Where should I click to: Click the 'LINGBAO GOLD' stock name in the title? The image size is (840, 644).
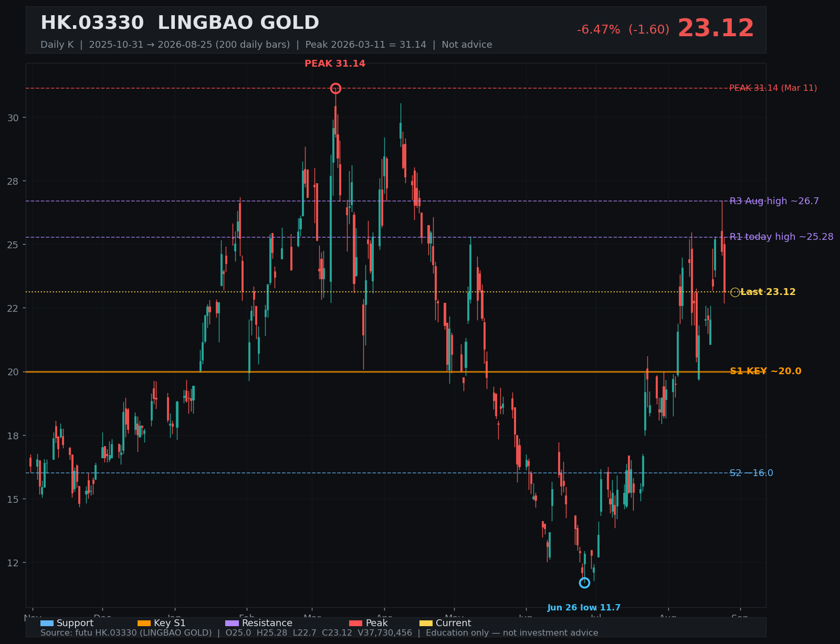tap(238, 23)
